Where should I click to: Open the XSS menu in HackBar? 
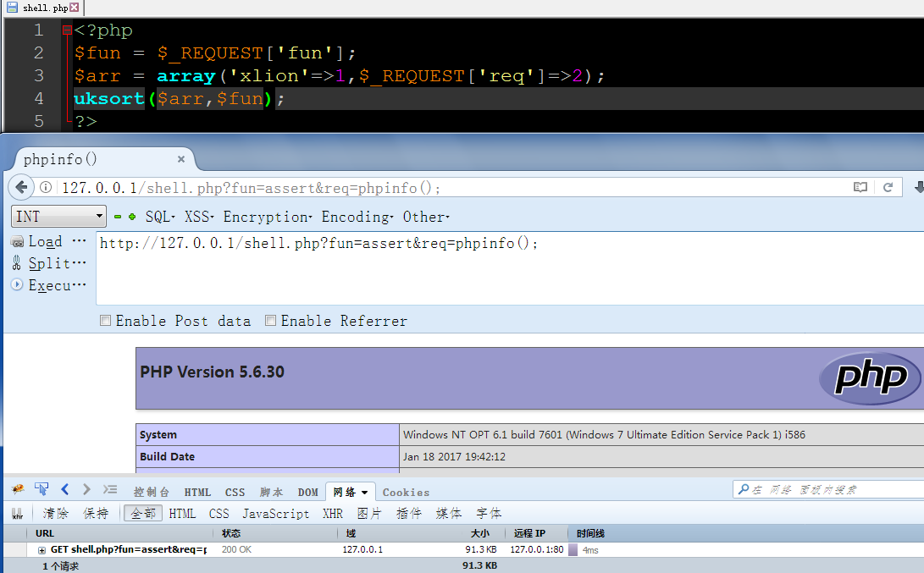[x=198, y=217]
